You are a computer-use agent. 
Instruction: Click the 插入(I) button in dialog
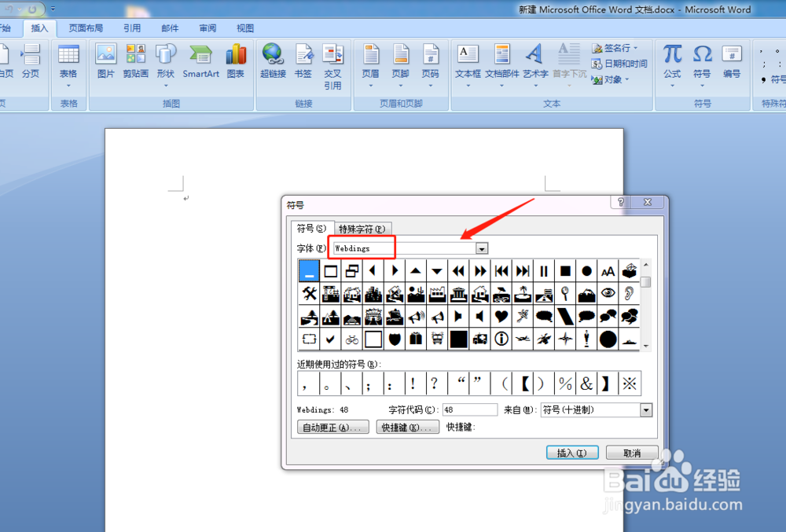tap(572, 453)
